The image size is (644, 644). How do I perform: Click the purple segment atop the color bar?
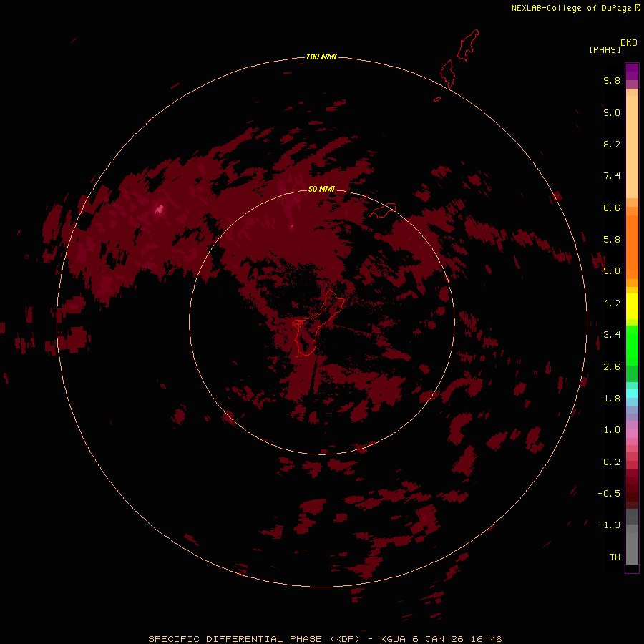click(632, 72)
